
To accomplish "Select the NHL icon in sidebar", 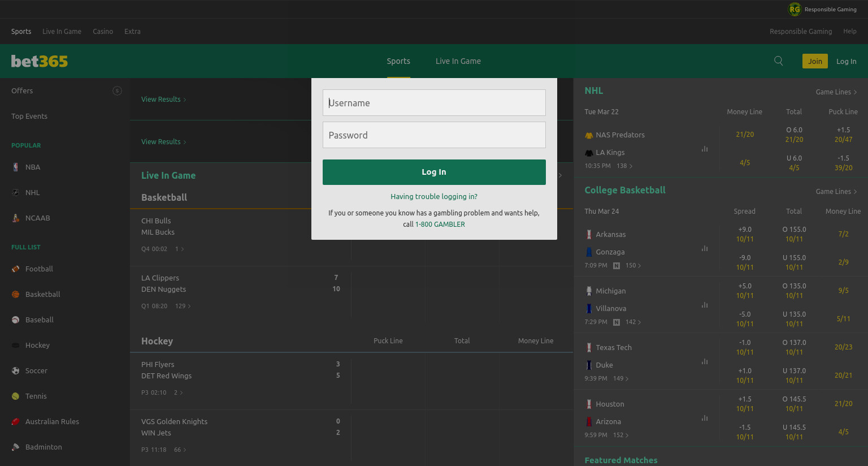I will 15,192.
